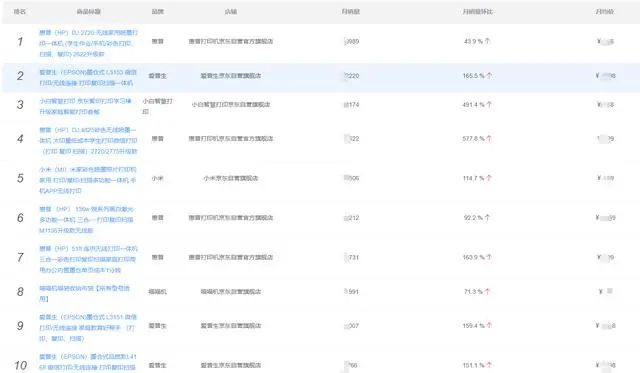Click the up arrow next to 577.8 %
This screenshot has height=373, width=640.
(489, 139)
